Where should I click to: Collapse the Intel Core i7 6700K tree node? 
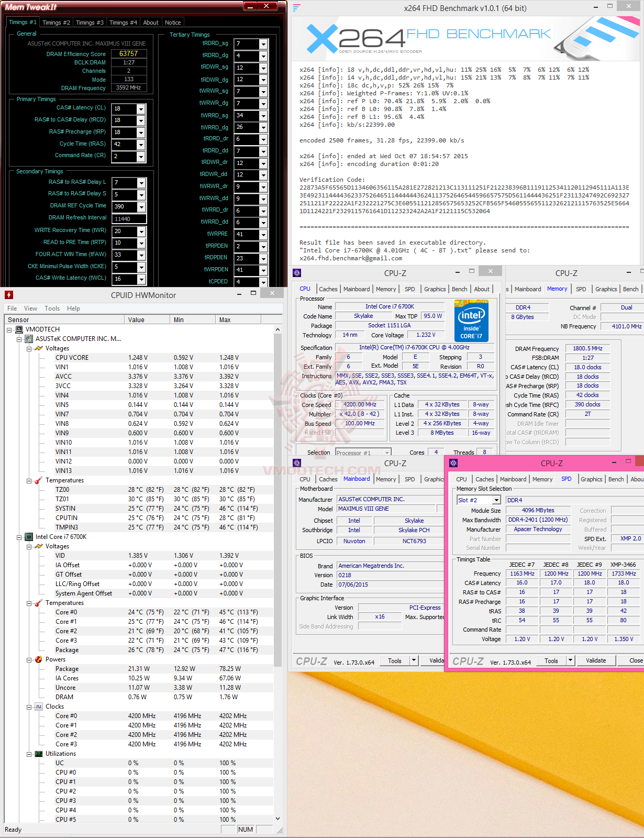pyautogui.click(x=19, y=537)
